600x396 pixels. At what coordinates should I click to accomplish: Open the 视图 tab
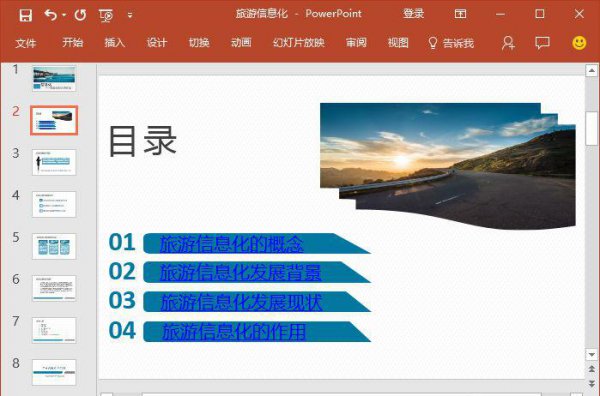click(x=398, y=42)
